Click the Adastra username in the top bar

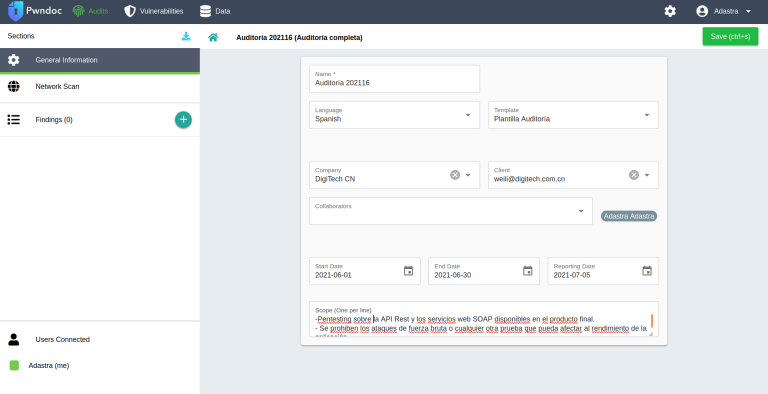726,11
